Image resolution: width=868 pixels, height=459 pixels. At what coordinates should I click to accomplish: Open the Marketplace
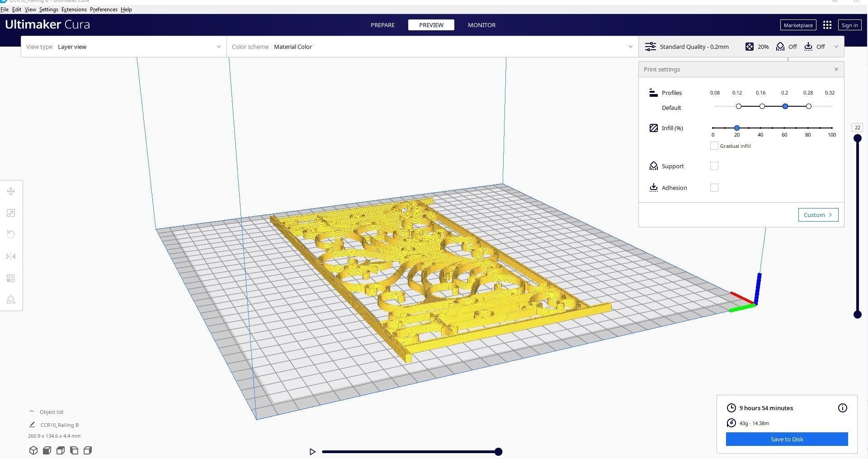(798, 25)
